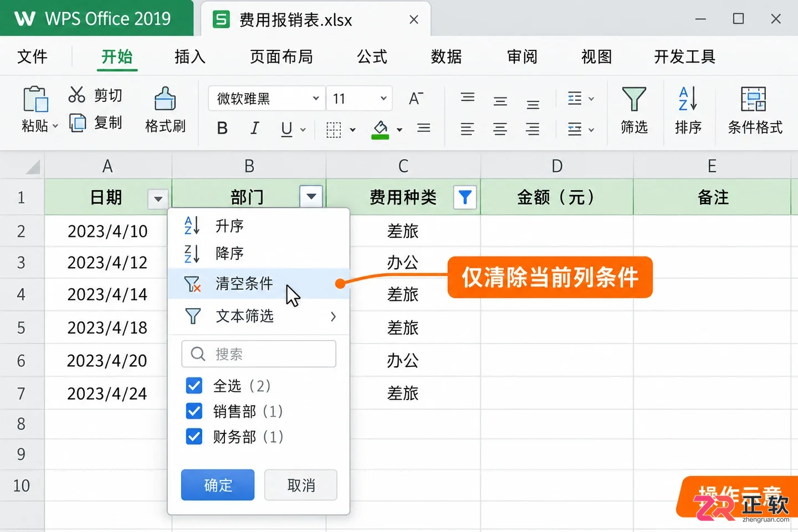798x532 pixels.
Task: Click the Cut scissors icon
Action: point(76,94)
